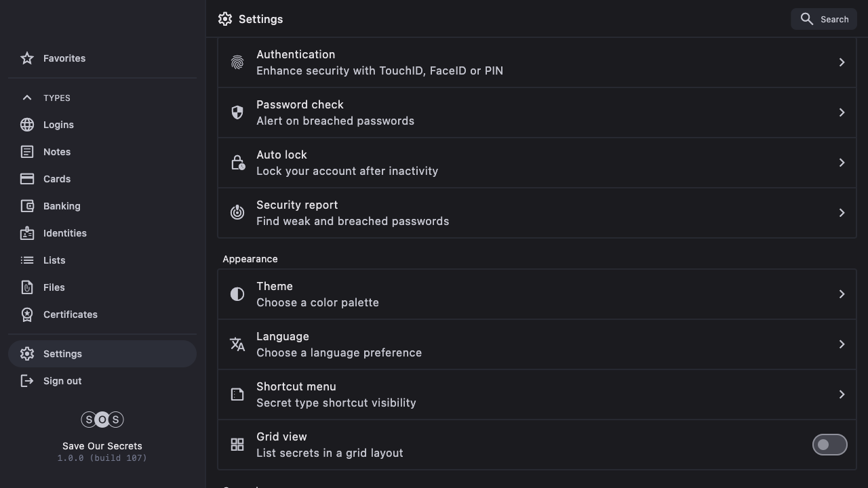Open Language preference chevron arrow
Viewport: 868px width, 488px height.
pos(842,344)
